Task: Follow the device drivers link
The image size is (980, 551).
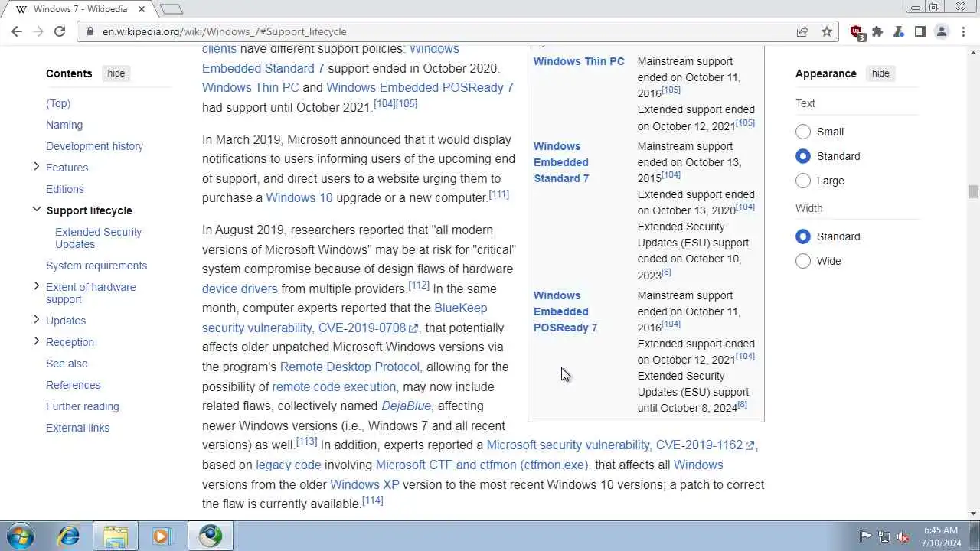Action: click(240, 289)
